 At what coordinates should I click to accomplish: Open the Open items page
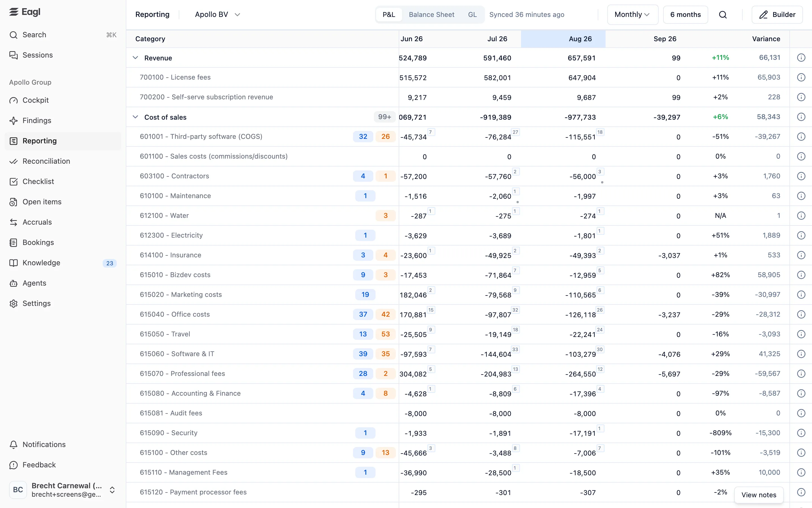(63, 202)
